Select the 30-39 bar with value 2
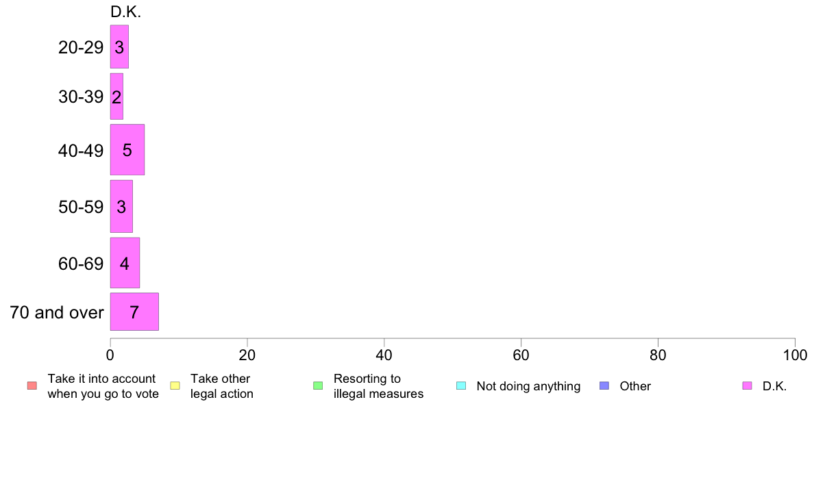The image size is (814, 504). 116,97
